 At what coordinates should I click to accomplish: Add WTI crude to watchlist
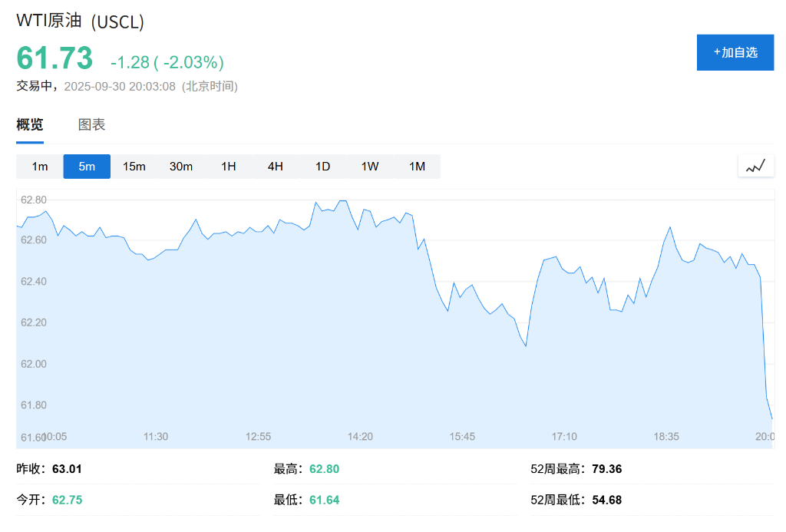735,52
